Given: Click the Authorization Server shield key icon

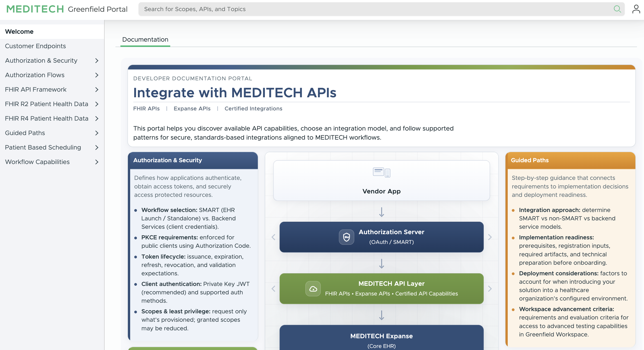Looking at the screenshot, I should click(x=346, y=237).
